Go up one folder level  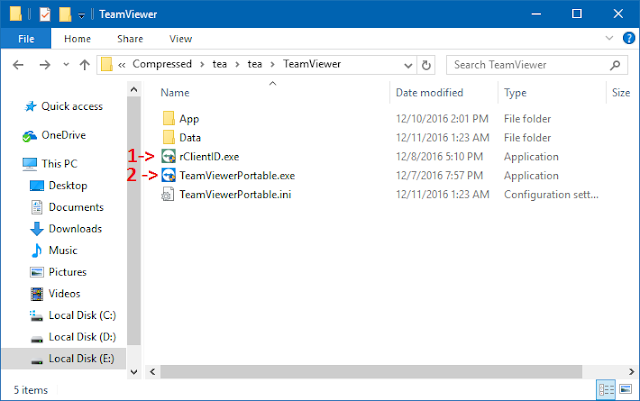tap(84, 65)
